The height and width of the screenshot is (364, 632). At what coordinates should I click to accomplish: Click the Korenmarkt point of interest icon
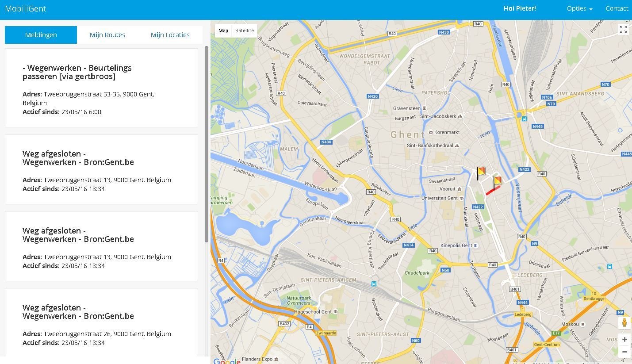(x=430, y=132)
